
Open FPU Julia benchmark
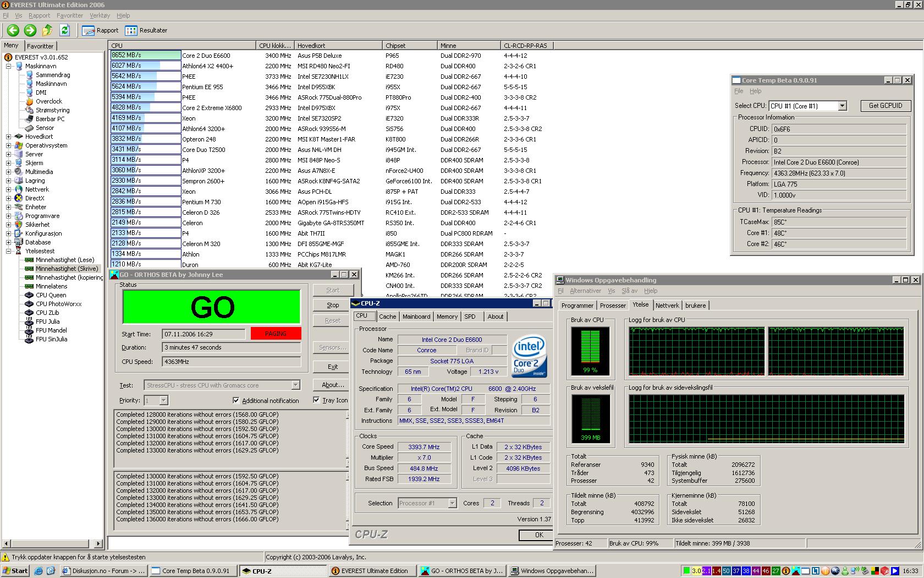point(47,321)
